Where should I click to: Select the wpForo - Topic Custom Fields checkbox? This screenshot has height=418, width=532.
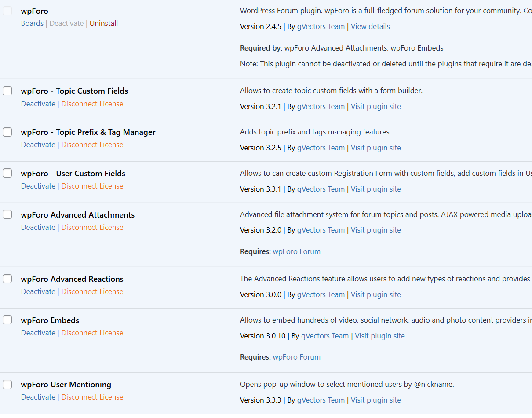(x=7, y=91)
